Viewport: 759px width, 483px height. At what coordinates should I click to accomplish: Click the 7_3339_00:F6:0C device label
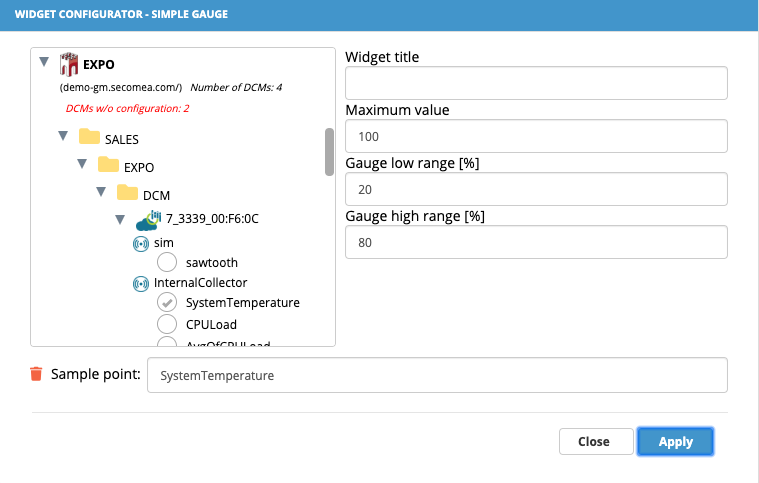point(212,219)
